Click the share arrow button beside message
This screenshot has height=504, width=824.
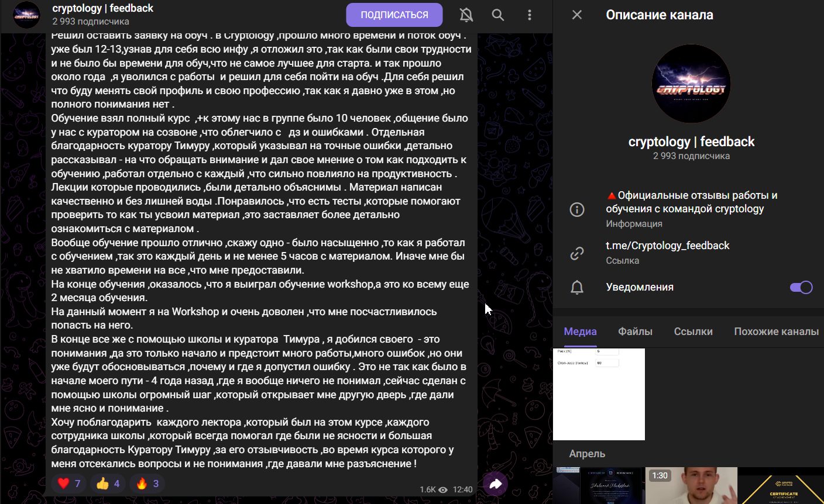[495, 484]
